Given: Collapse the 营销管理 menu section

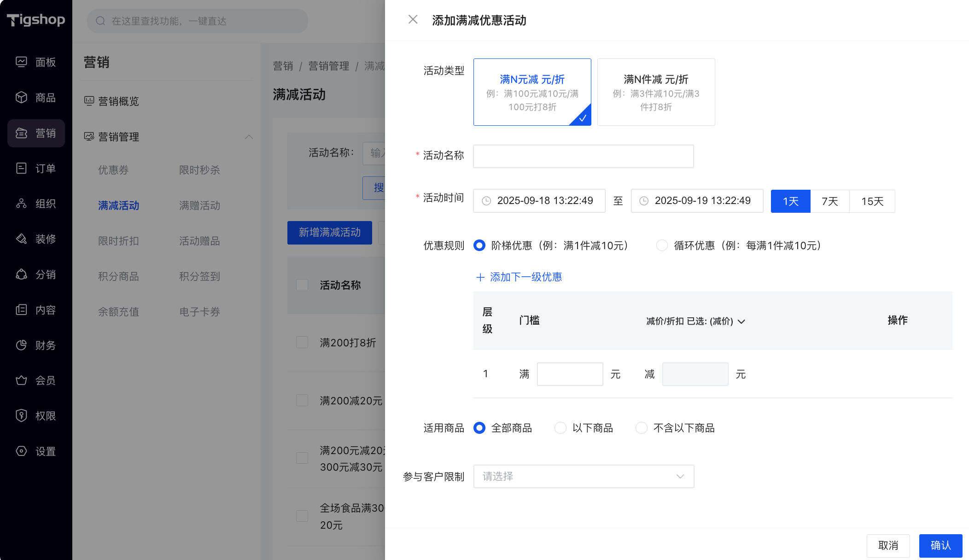Looking at the screenshot, I should tap(249, 137).
